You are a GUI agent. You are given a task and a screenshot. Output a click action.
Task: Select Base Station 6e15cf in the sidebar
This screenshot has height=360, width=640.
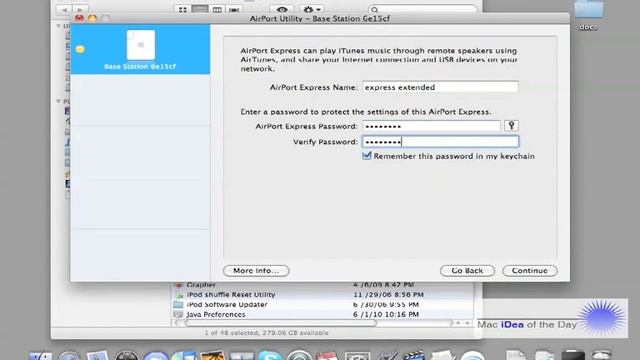click(x=140, y=49)
